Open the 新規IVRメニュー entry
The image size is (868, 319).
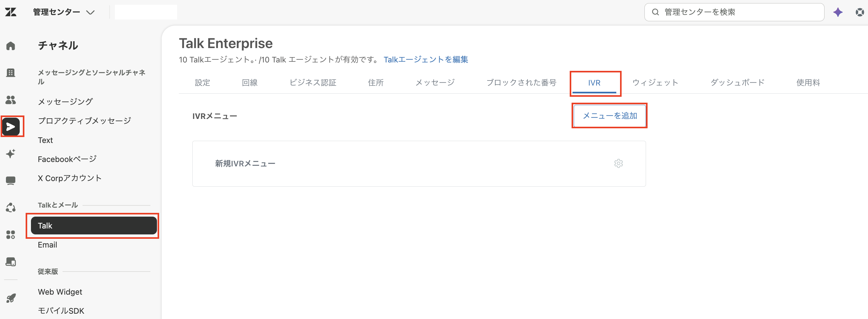(419, 164)
